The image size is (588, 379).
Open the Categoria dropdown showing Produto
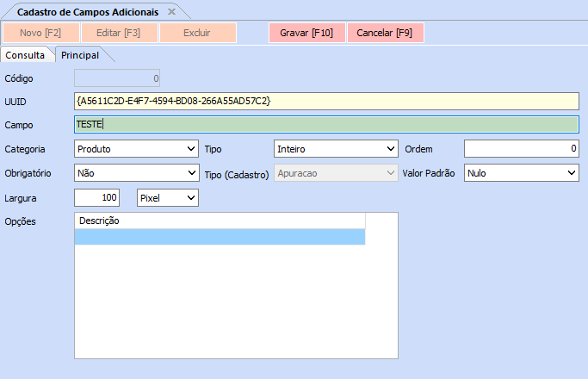coord(136,149)
